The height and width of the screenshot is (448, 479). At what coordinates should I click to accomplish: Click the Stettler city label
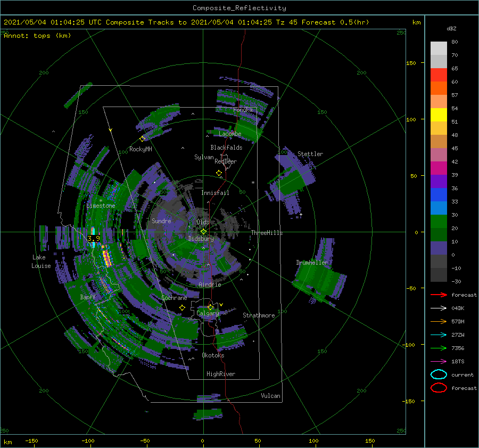pos(310,154)
